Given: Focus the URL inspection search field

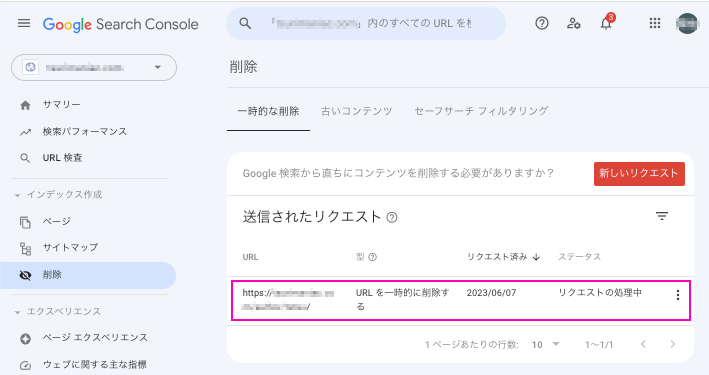Looking at the screenshot, I should (x=366, y=24).
